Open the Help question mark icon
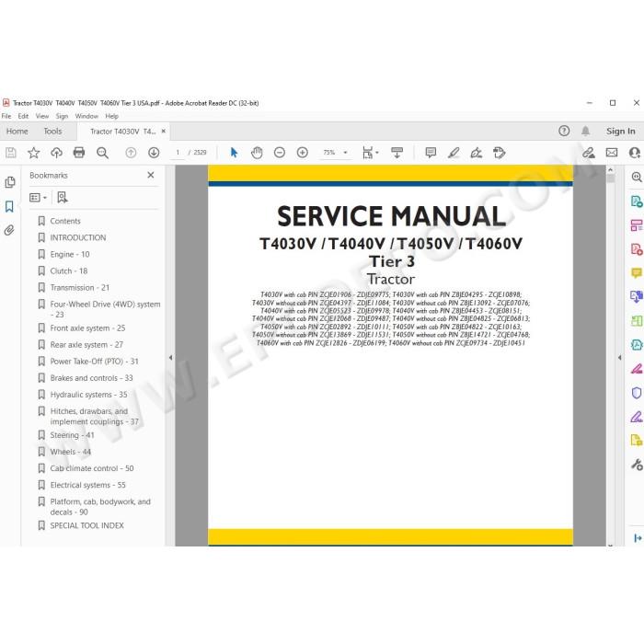This screenshot has width=644, height=644. [564, 131]
